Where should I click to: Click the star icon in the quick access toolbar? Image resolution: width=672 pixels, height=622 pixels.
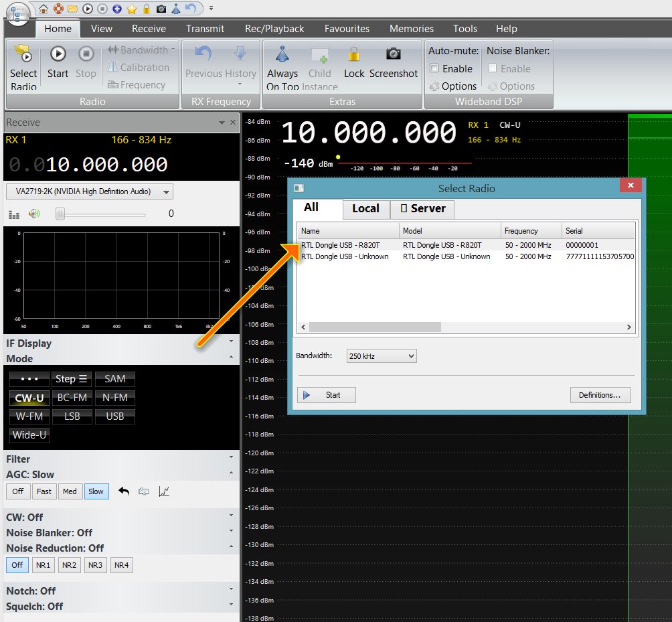pos(132,9)
